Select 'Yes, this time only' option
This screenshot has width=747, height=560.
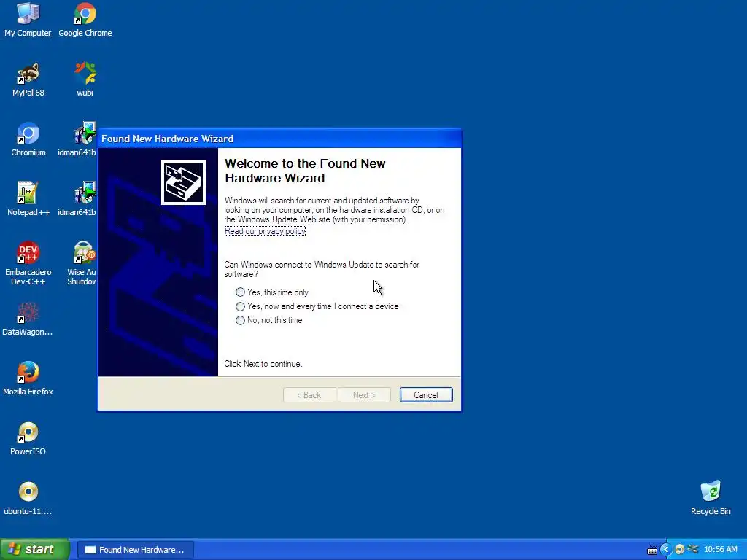(272, 292)
